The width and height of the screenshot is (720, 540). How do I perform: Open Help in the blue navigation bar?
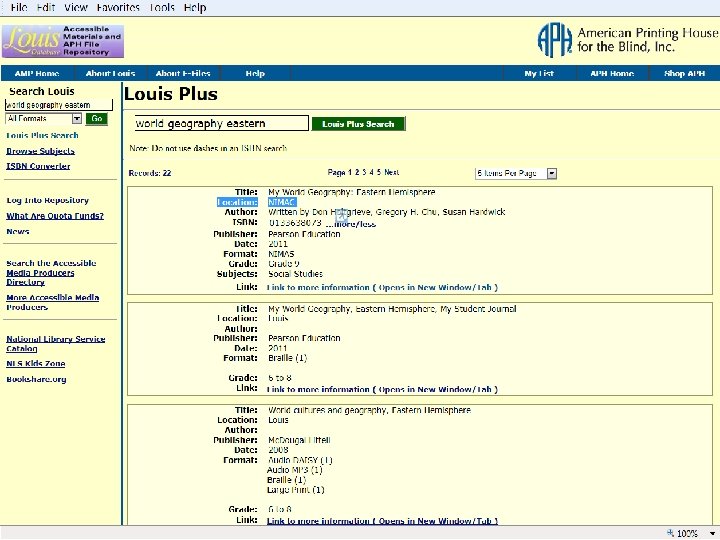pos(255,73)
